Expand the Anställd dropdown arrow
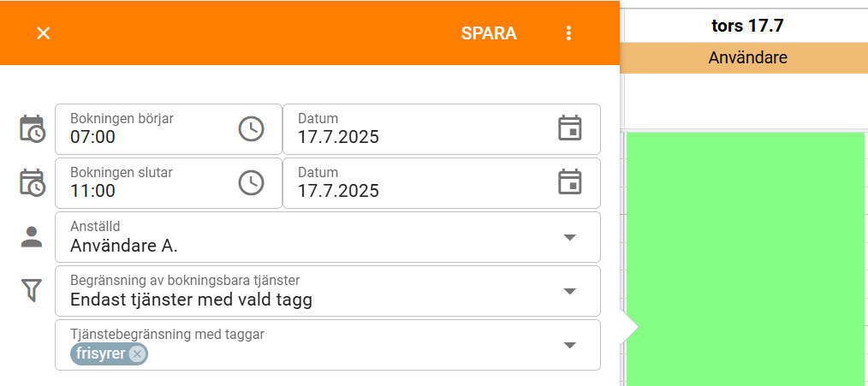The image size is (868, 386). (569, 237)
